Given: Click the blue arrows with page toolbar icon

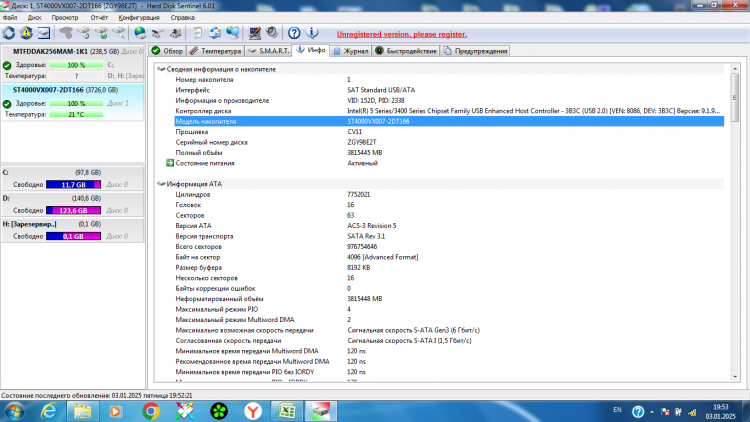Looking at the screenshot, I should point(215,33).
